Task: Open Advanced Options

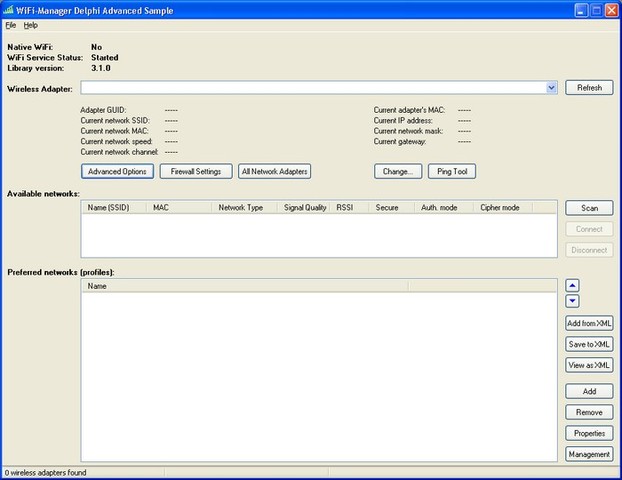Action: point(117,171)
